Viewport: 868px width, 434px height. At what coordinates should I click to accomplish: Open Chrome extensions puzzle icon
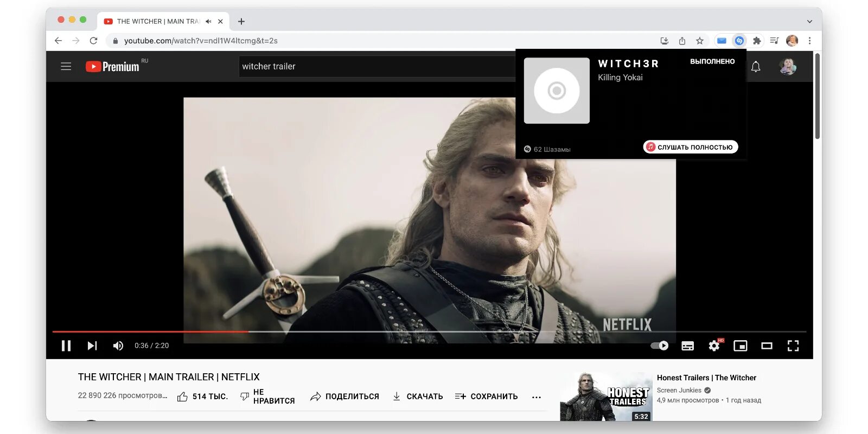click(757, 41)
